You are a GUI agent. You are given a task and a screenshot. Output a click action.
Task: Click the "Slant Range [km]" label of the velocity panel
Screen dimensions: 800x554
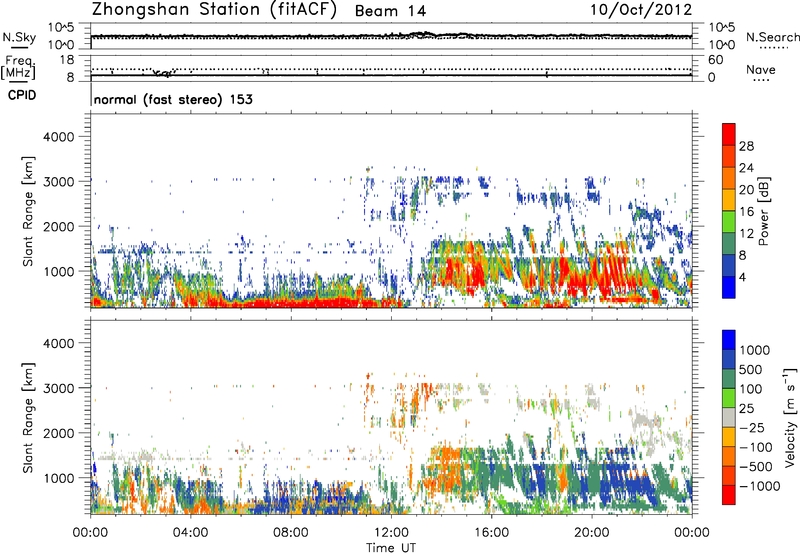click(28, 418)
